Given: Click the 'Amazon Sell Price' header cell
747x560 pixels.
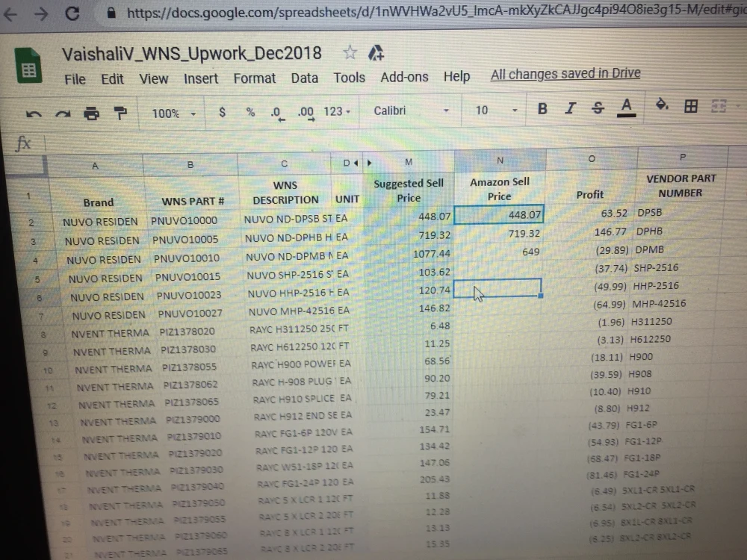Looking at the screenshot, I should click(x=499, y=189).
